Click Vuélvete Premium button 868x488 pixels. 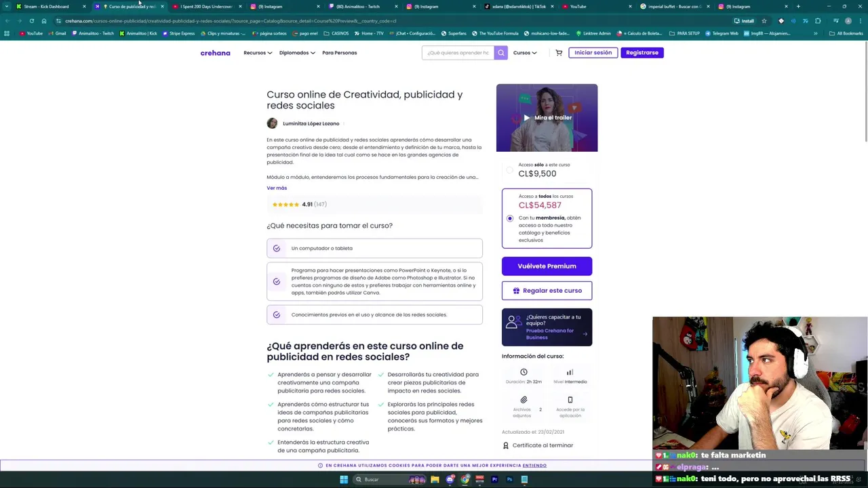pos(547,266)
